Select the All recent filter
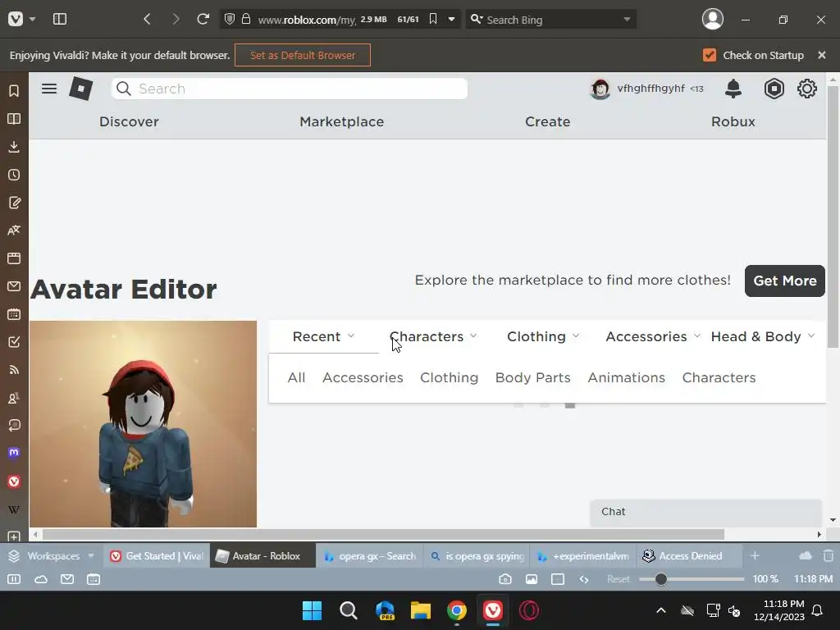This screenshot has height=630, width=840. (x=296, y=377)
